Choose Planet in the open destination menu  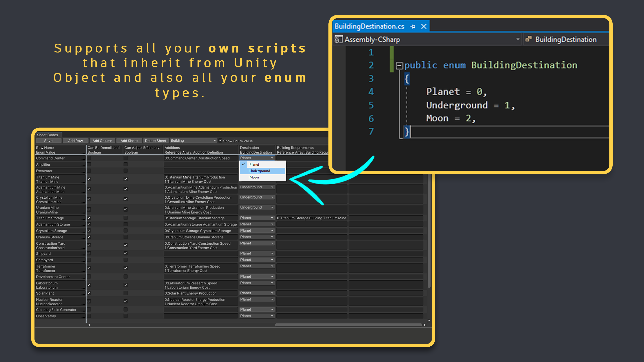(x=263, y=164)
